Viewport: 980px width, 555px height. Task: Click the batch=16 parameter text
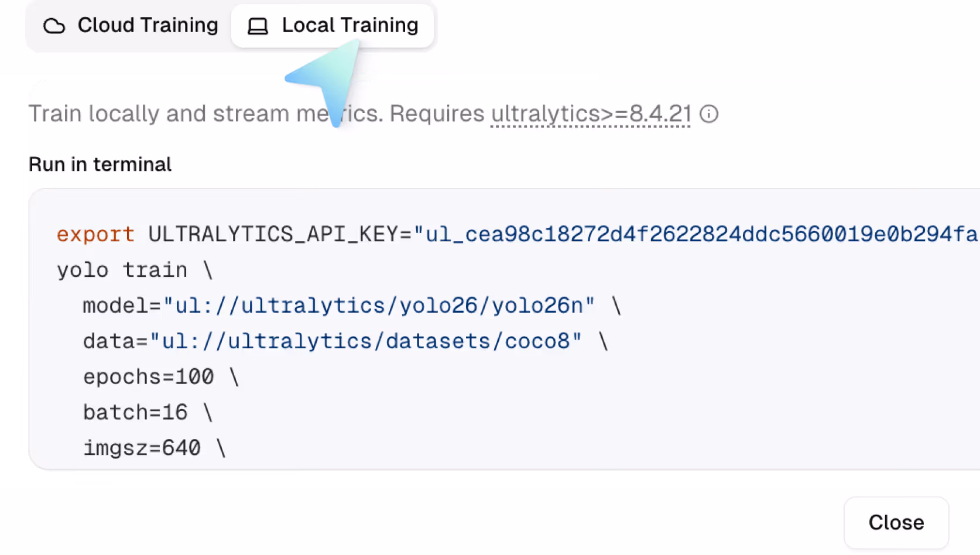point(135,412)
